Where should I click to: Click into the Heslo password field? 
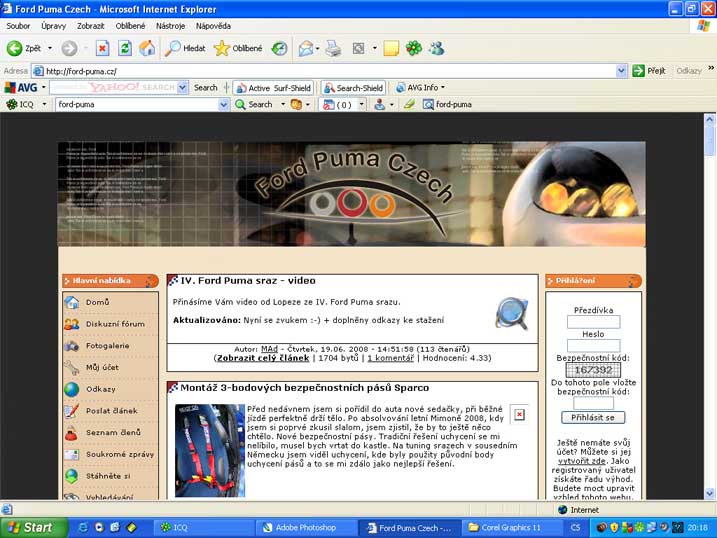593,346
